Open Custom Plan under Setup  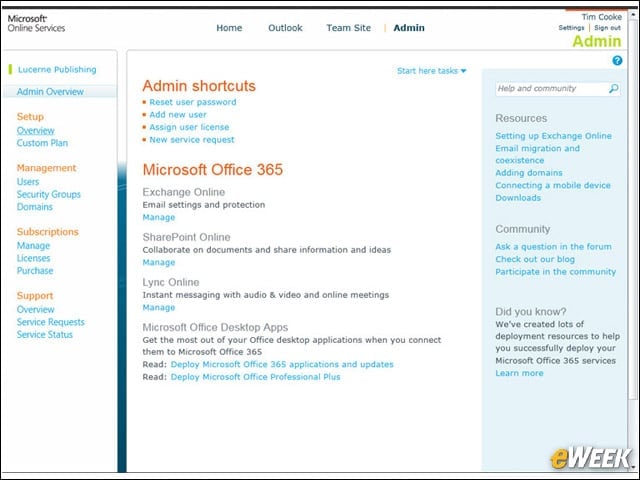coord(42,143)
